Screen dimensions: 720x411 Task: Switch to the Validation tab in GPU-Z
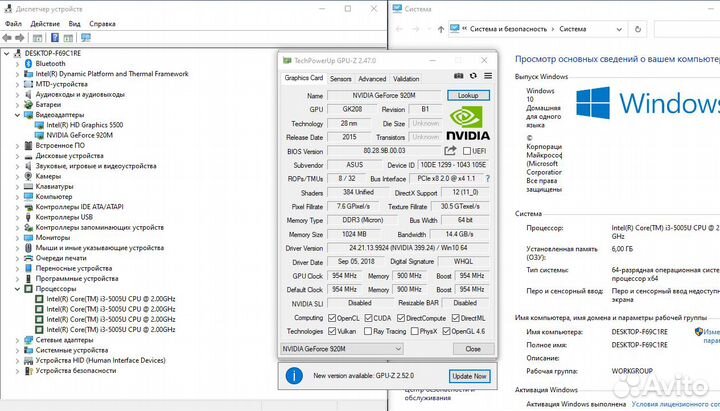tap(406, 79)
